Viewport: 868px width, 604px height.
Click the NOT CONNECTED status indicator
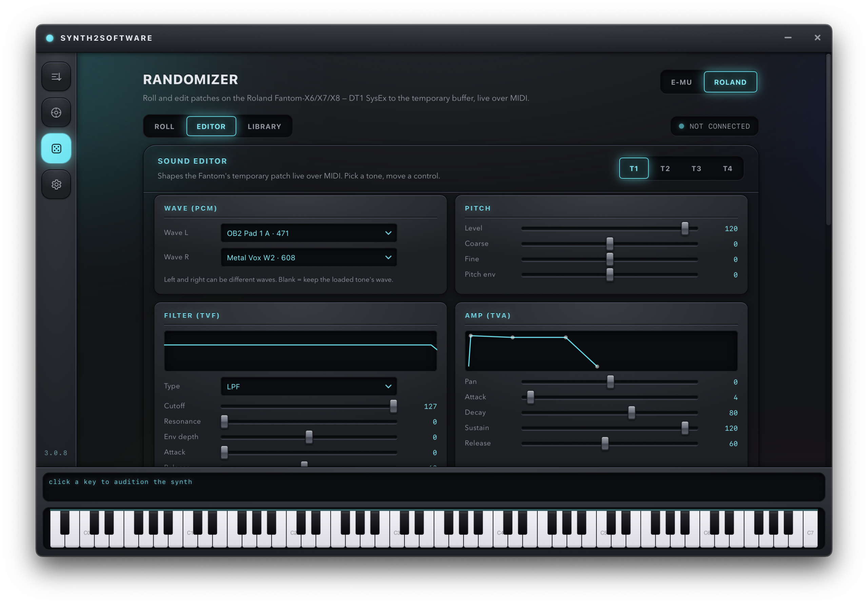(x=714, y=126)
